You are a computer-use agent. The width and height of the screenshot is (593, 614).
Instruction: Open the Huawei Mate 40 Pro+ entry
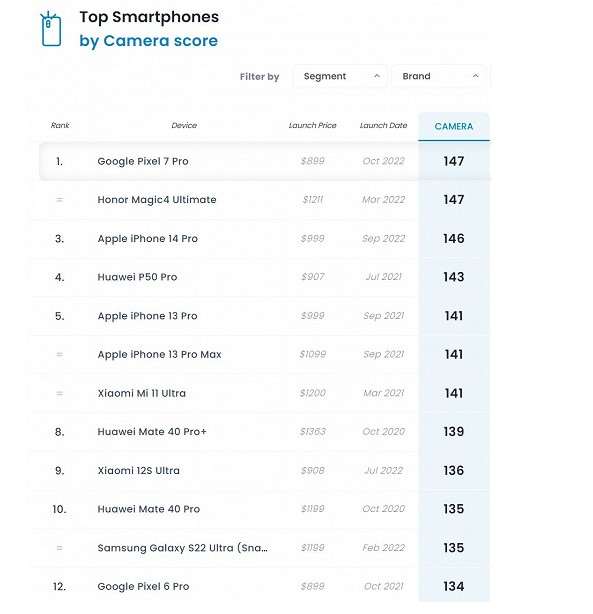(152, 432)
